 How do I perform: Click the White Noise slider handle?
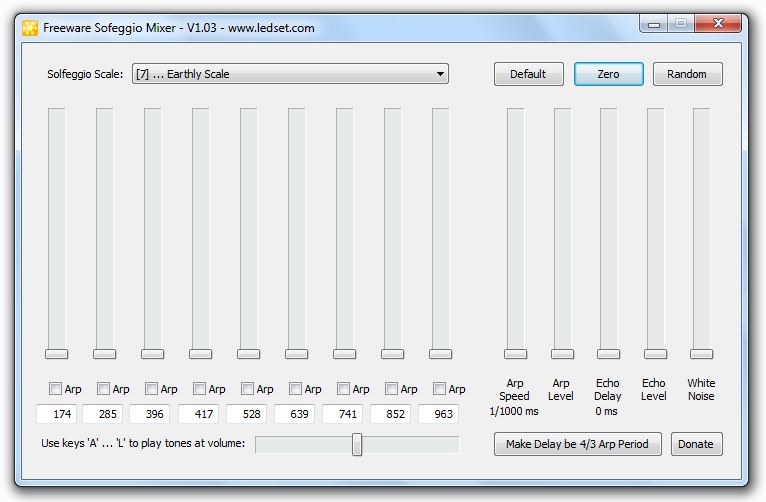(701, 354)
